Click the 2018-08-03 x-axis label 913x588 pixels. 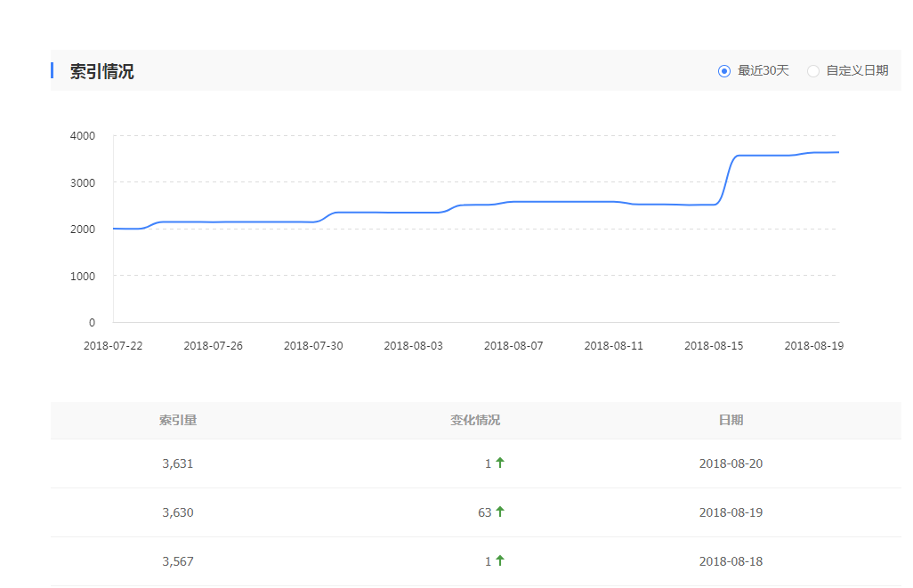tap(413, 346)
